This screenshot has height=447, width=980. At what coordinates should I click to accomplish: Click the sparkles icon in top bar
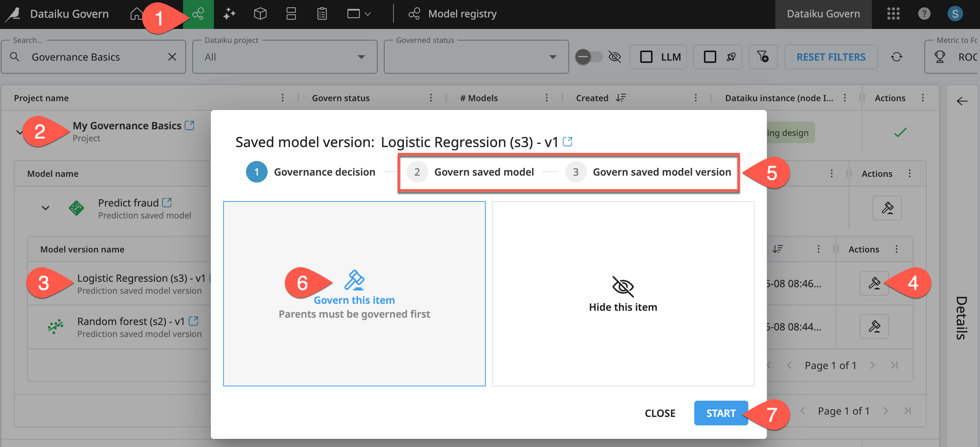[229, 14]
